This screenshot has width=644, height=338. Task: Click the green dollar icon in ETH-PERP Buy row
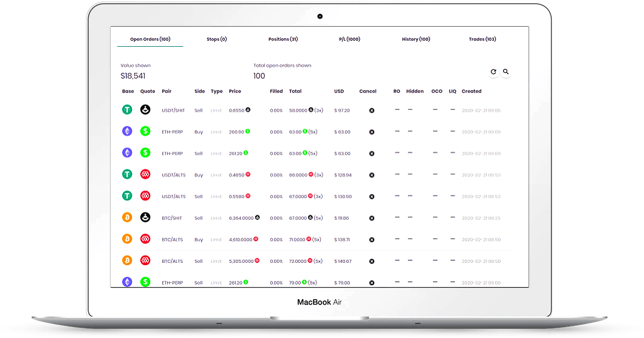[145, 131]
